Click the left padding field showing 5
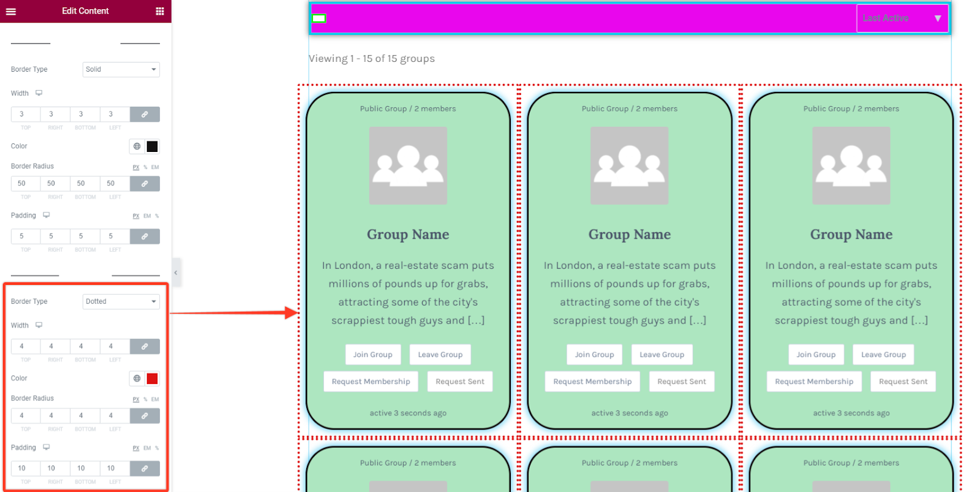 coord(115,236)
